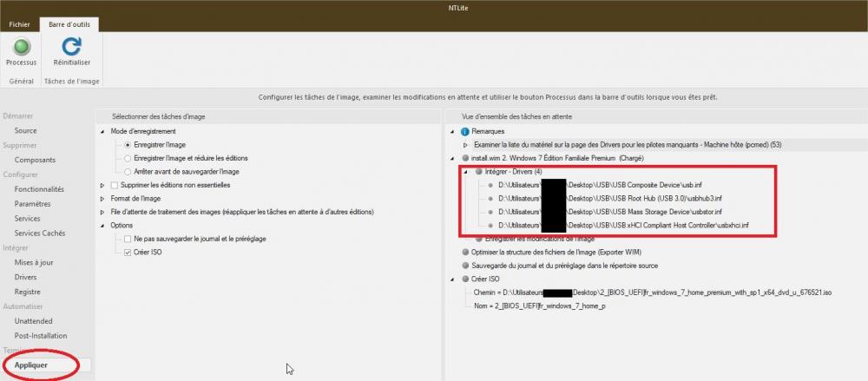Screen dimensions: 868x381
Task: Collapse the Options section
Action: click(102, 226)
